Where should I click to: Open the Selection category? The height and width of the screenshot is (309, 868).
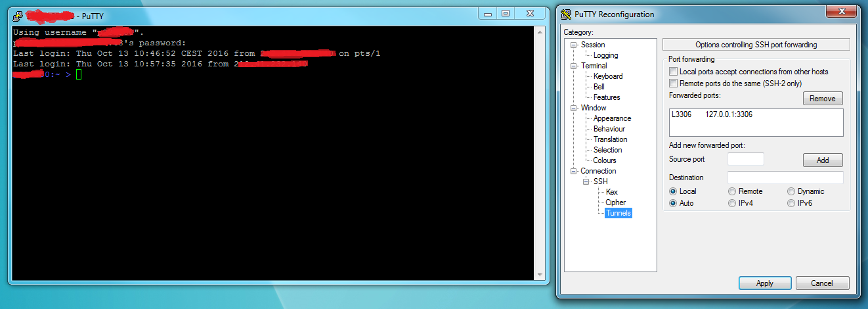click(607, 150)
